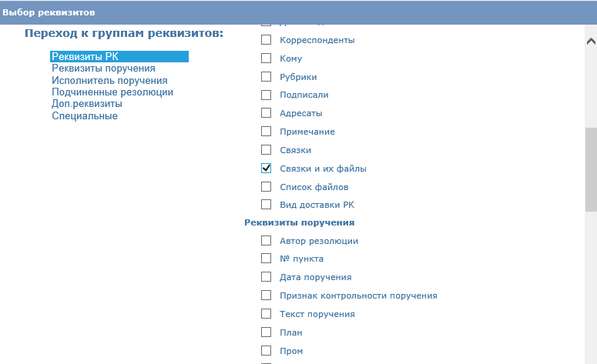Go to Специальные group

[x=85, y=116]
